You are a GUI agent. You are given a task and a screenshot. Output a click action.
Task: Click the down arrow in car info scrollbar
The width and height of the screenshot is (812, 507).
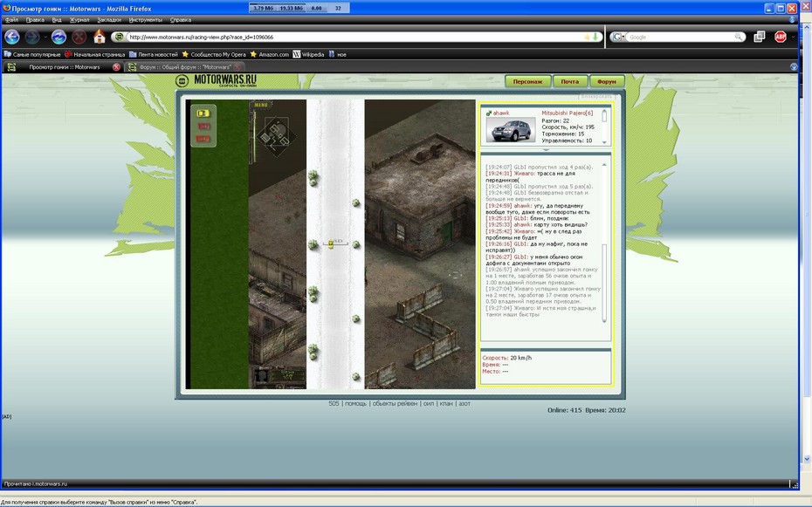604,141
